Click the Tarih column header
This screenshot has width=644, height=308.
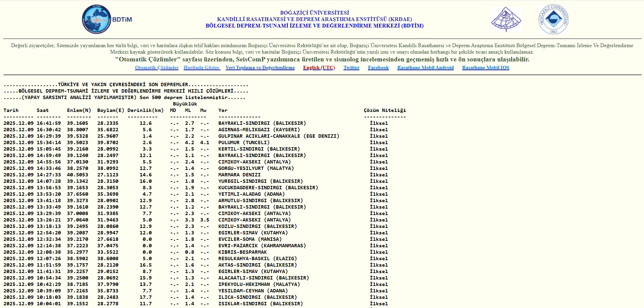11,110
